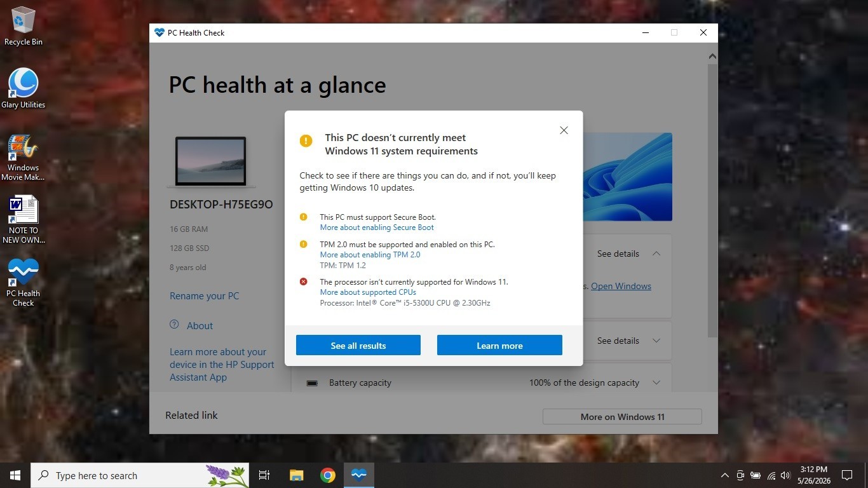Click the DESKTOP-H75EG9O device name
The height and width of the screenshot is (488, 868).
[x=221, y=205]
